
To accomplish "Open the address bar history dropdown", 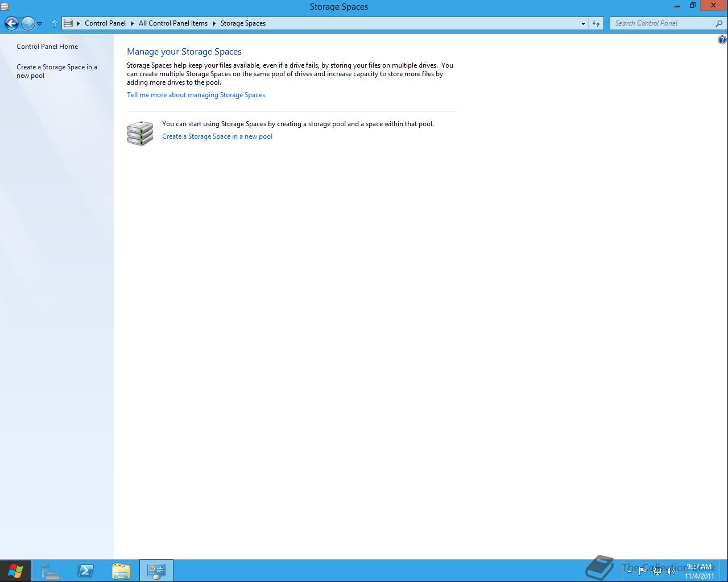I will [583, 23].
